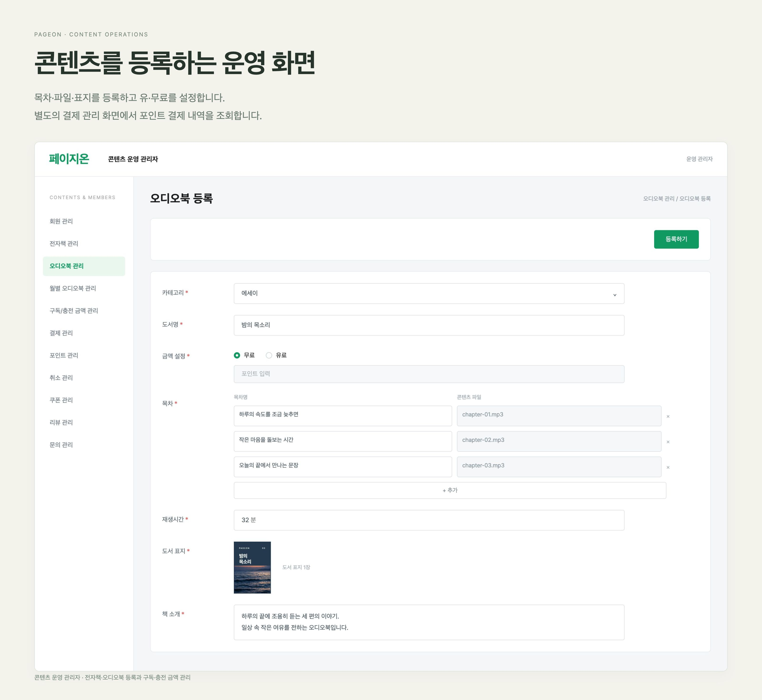Click the 포인트 입력 field
Viewport: 762px width, 700px height.
click(x=429, y=374)
